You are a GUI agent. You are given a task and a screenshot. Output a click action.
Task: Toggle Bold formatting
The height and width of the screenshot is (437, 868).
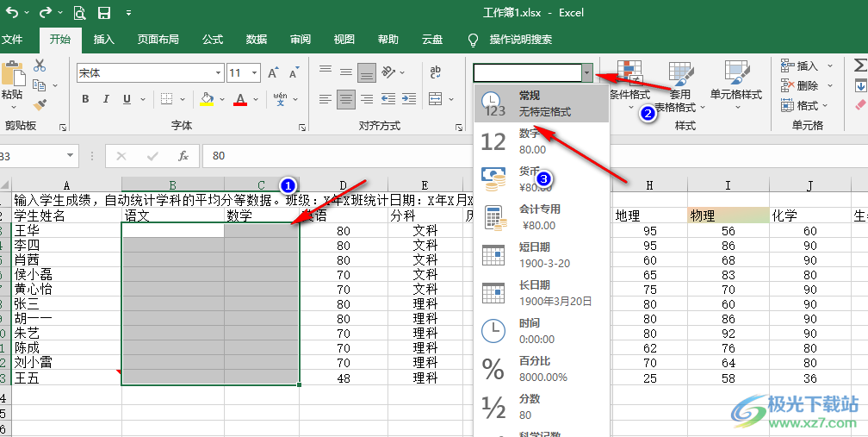click(85, 99)
